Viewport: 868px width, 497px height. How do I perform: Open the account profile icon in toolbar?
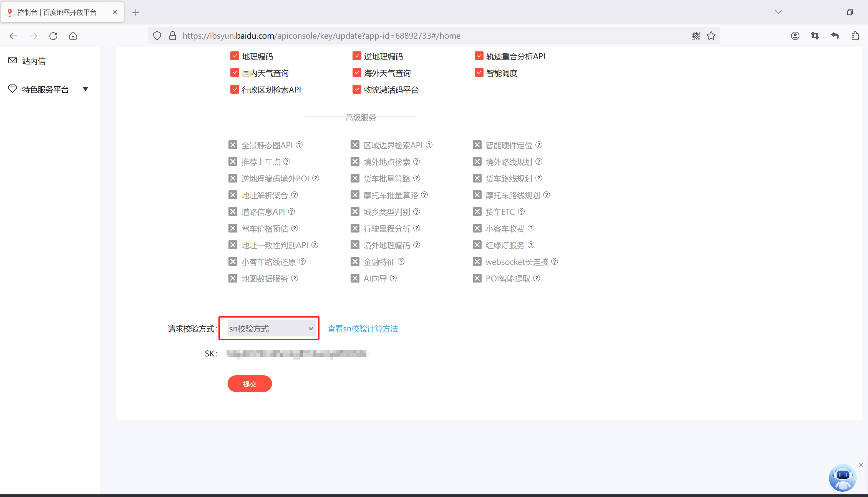click(x=795, y=36)
